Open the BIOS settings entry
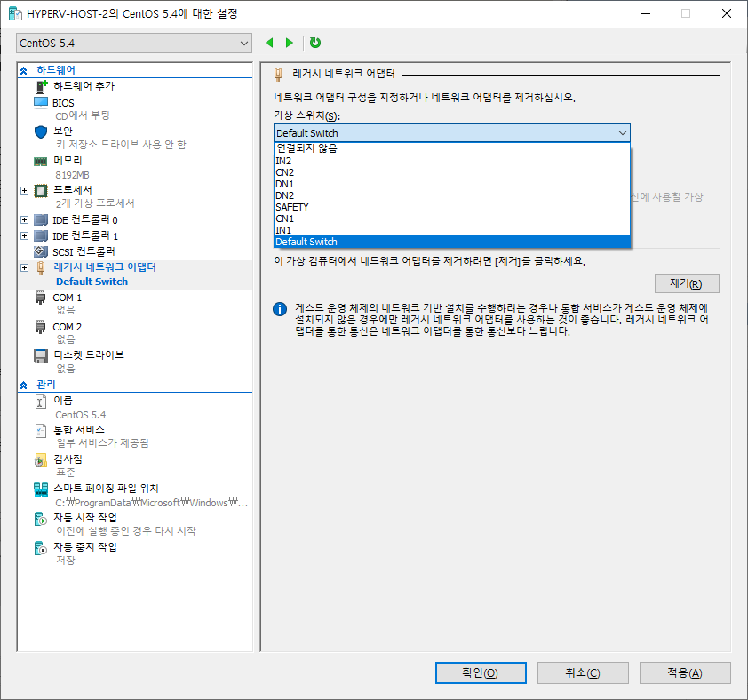Screen dimensions: 748x700 pos(64,103)
